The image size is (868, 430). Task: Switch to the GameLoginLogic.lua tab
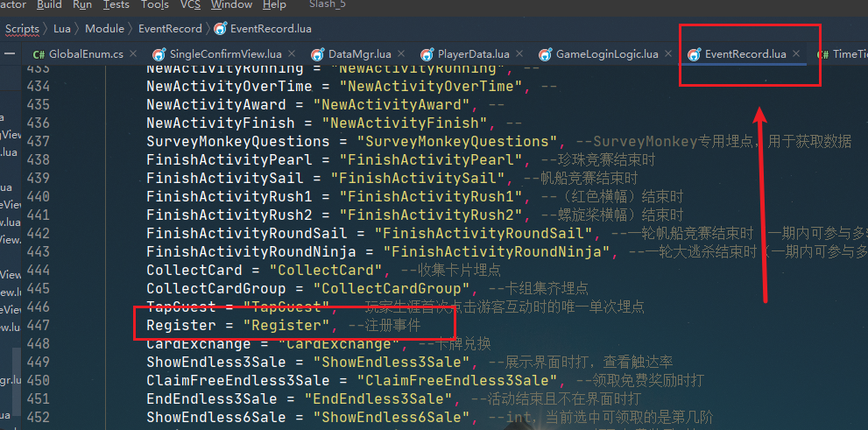tap(607, 54)
